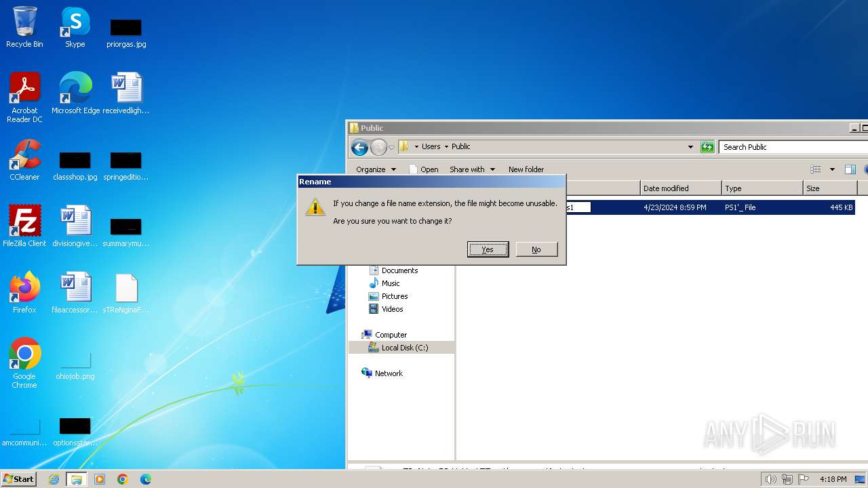
Task: Cancel rename by clicking No
Action: click(x=536, y=249)
